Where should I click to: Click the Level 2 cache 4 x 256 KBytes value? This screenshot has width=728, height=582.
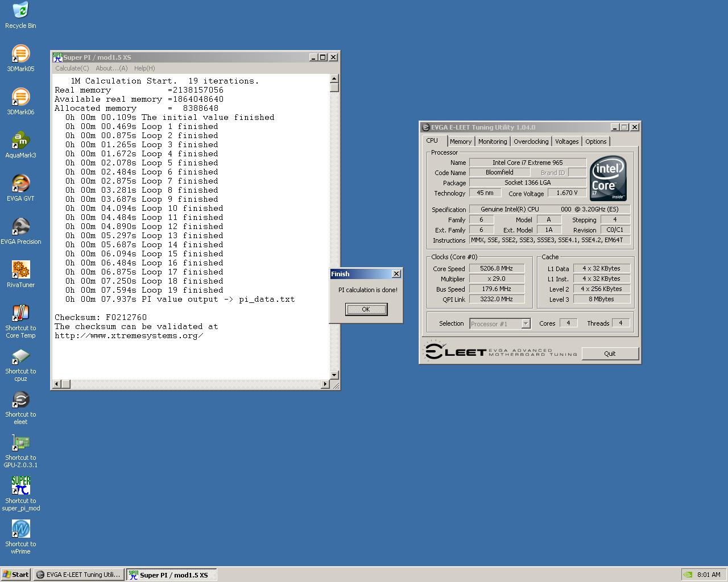601,289
